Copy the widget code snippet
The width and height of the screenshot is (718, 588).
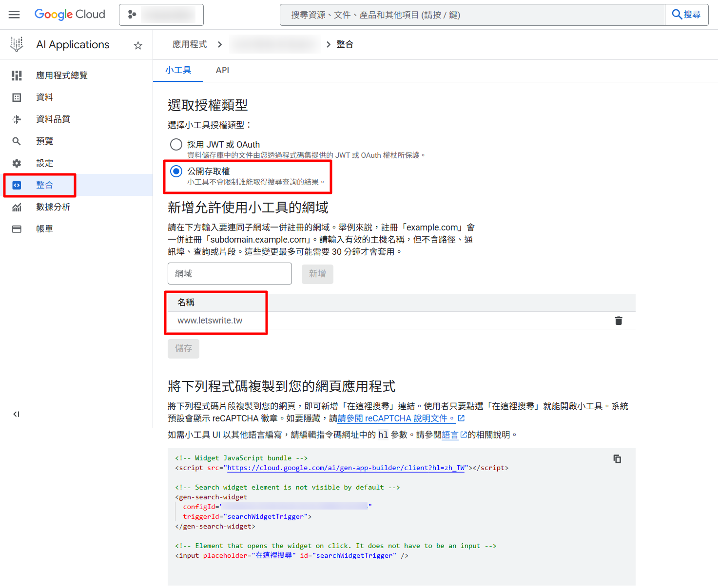click(x=617, y=459)
